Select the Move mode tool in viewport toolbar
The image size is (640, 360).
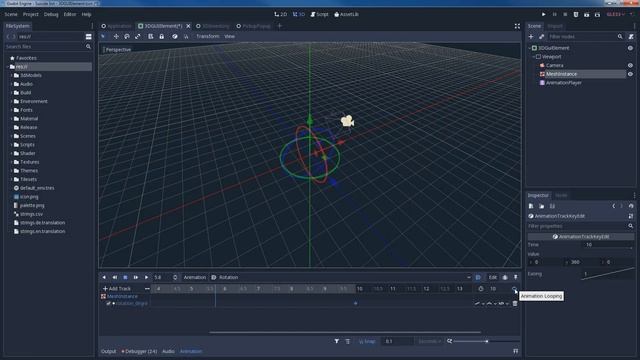point(116,36)
